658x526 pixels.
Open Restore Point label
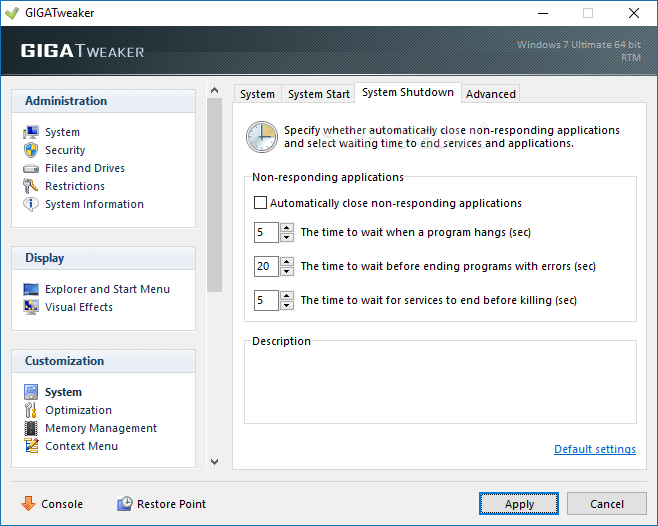[x=171, y=504]
